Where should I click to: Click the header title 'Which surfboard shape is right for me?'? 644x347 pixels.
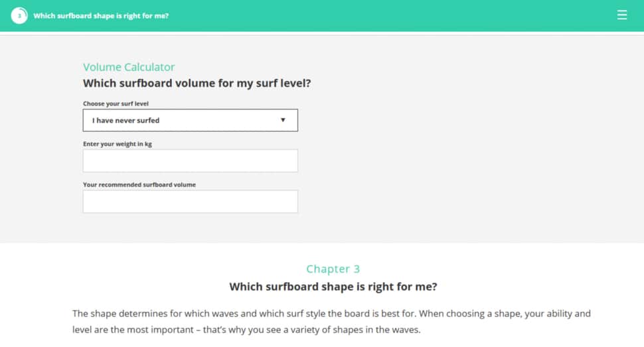(101, 16)
